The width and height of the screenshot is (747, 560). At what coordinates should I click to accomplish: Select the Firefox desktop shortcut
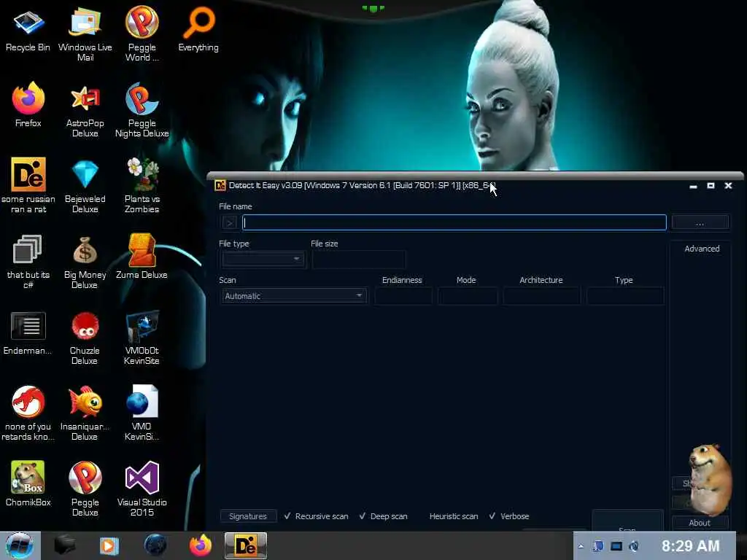click(28, 105)
